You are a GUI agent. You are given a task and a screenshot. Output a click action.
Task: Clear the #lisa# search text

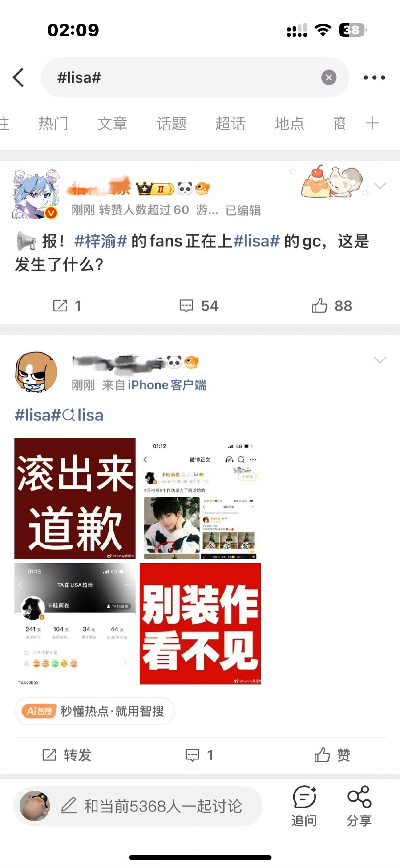point(329,77)
